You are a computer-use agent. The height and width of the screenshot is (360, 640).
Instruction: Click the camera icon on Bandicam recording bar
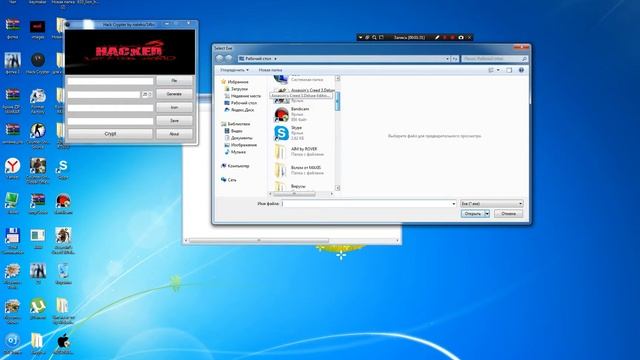461,37
